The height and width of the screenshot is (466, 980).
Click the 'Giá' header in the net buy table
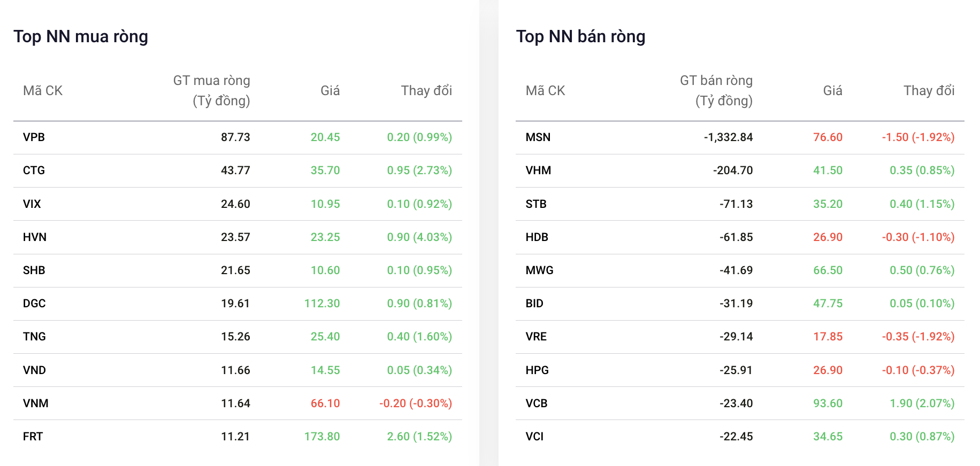click(330, 91)
